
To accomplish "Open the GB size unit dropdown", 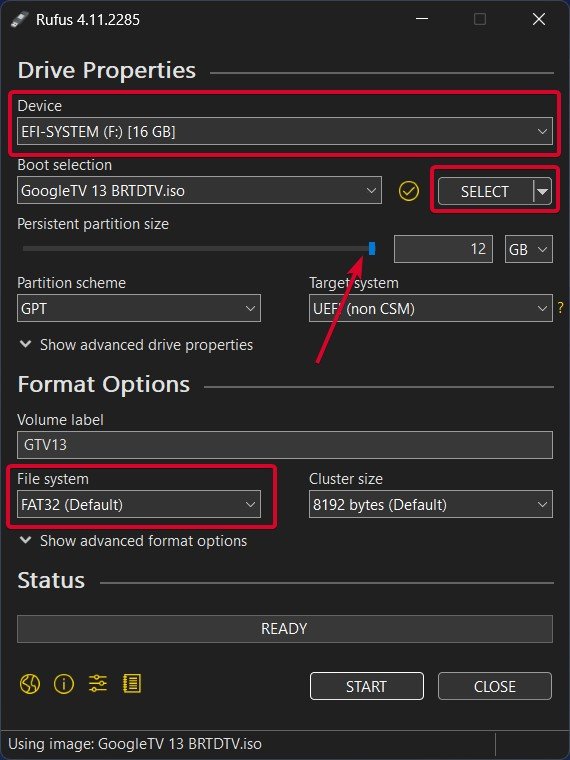I will click(x=528, y=249).
